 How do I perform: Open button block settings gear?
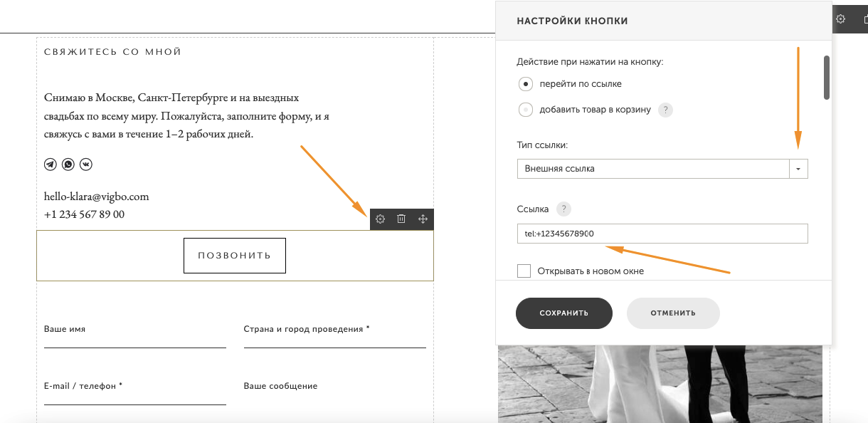click(x=381, y=219)
